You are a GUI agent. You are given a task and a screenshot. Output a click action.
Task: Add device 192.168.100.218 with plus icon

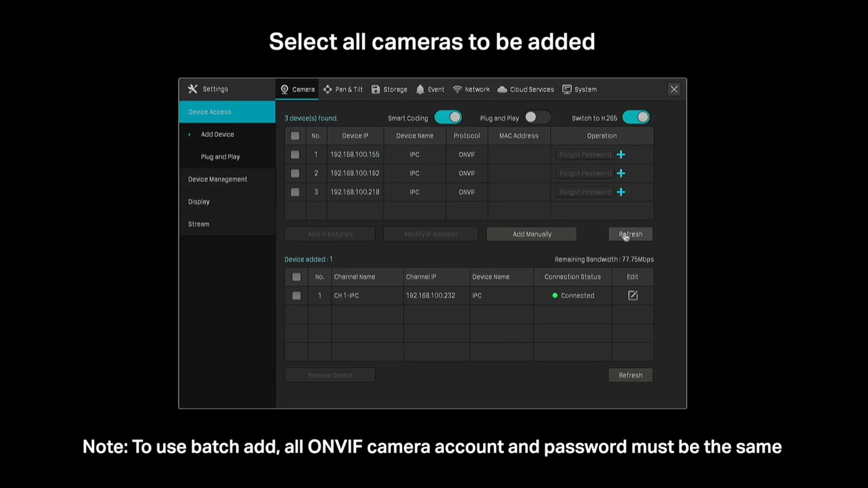tap(621, 192)
